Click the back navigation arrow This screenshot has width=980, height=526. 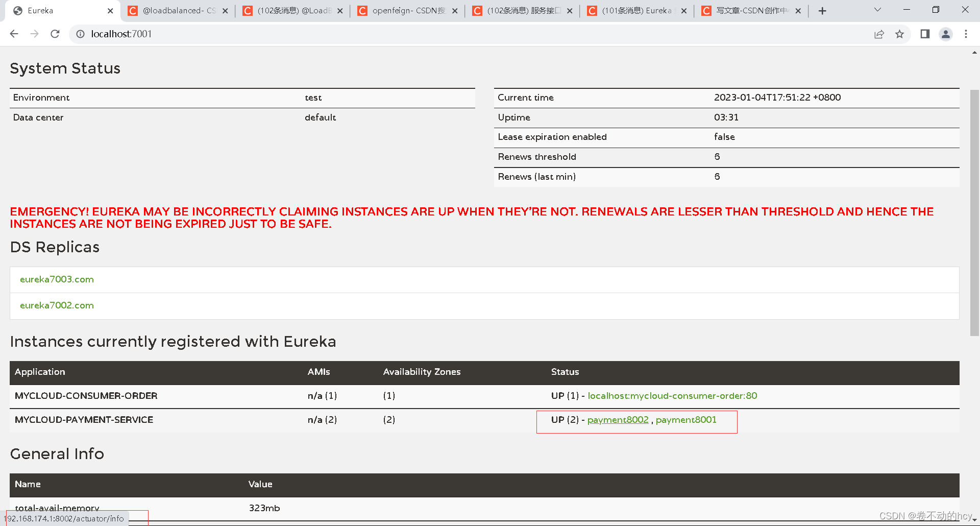14,34
